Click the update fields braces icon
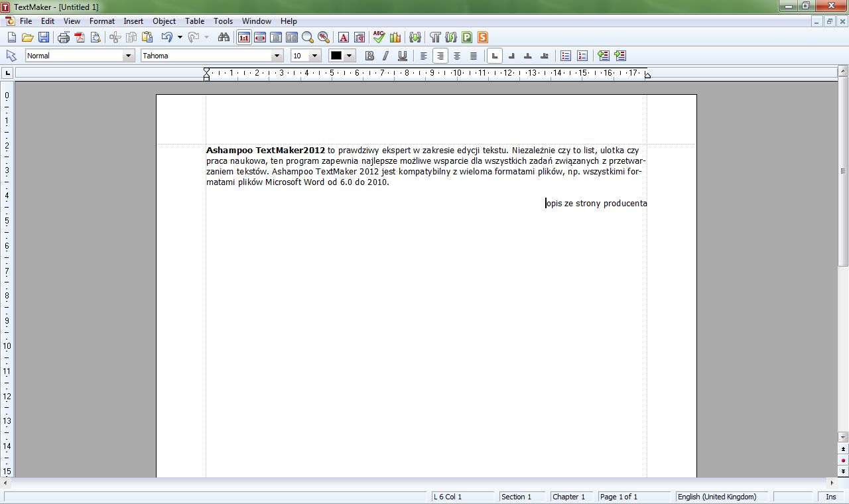This screenshot has width=849, height=504. click(416, 38)
